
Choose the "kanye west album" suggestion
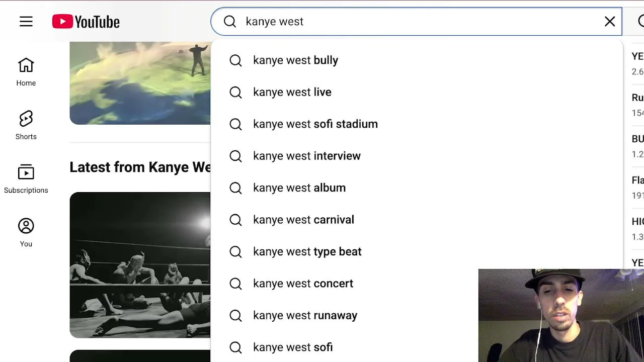point(299,188)
